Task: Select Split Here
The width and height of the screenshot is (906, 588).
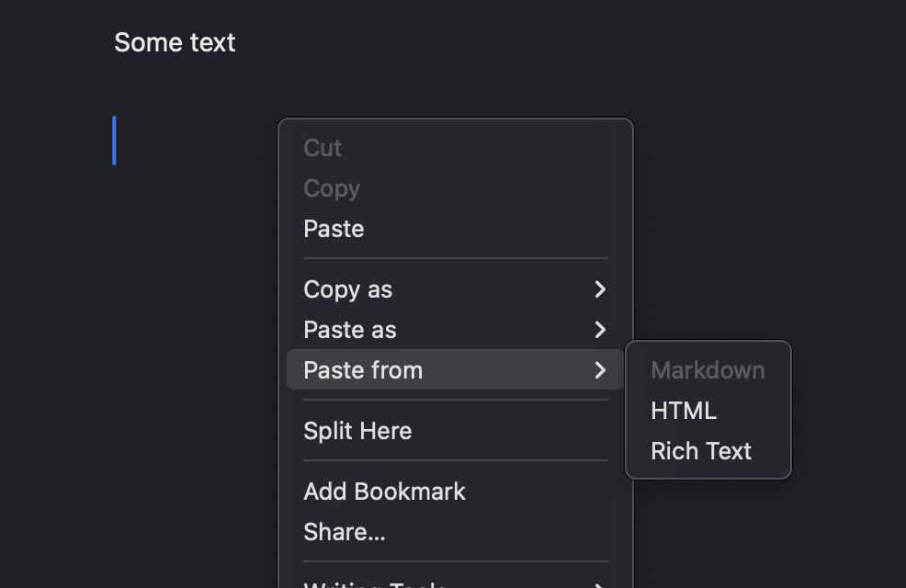Action: [x=357, y=431]
